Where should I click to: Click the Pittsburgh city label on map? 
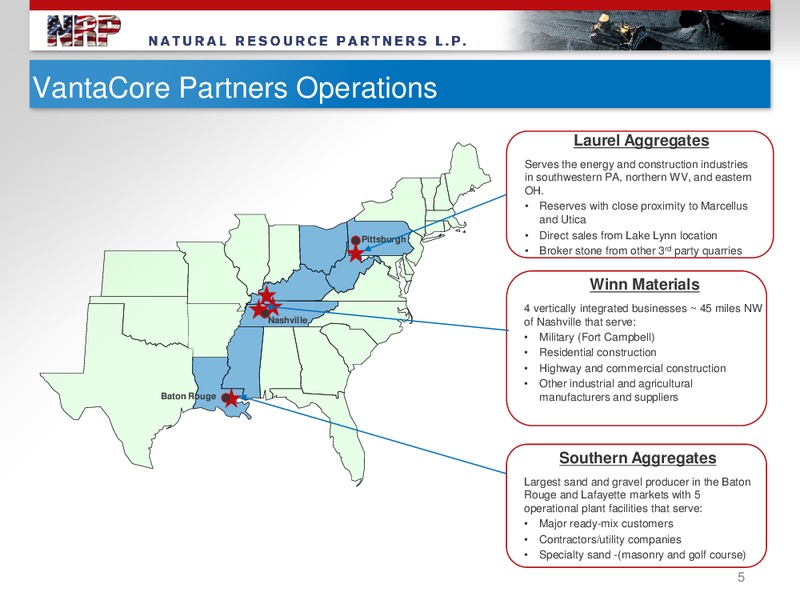click(x=384, y=239)
